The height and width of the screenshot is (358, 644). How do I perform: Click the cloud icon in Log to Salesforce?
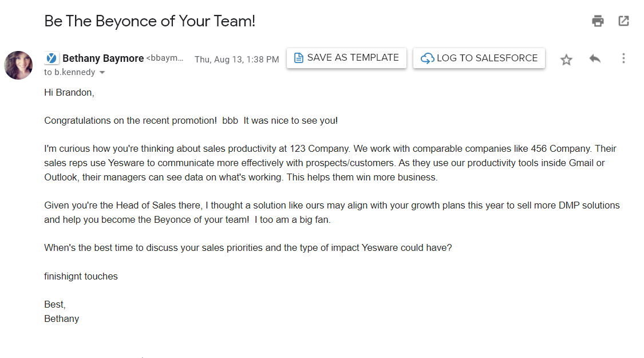pyautogui.click(x=427, y=58)
